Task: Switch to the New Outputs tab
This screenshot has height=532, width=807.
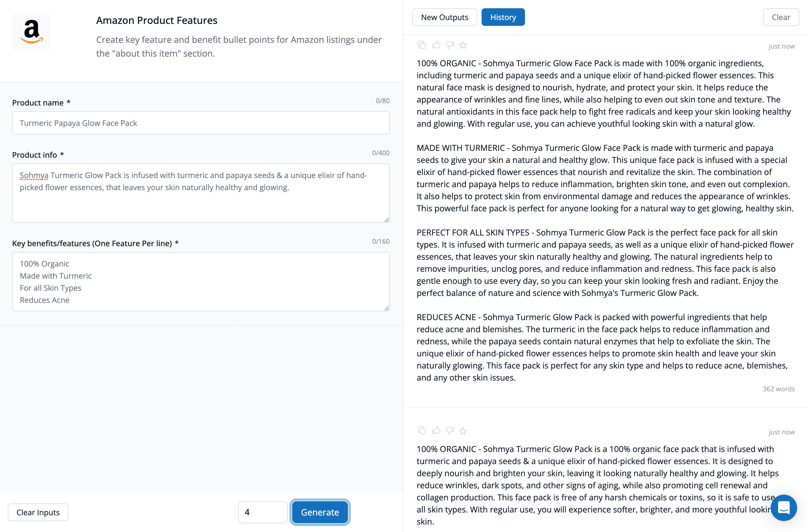Action: pyautogui.click(x=444, y=17)
